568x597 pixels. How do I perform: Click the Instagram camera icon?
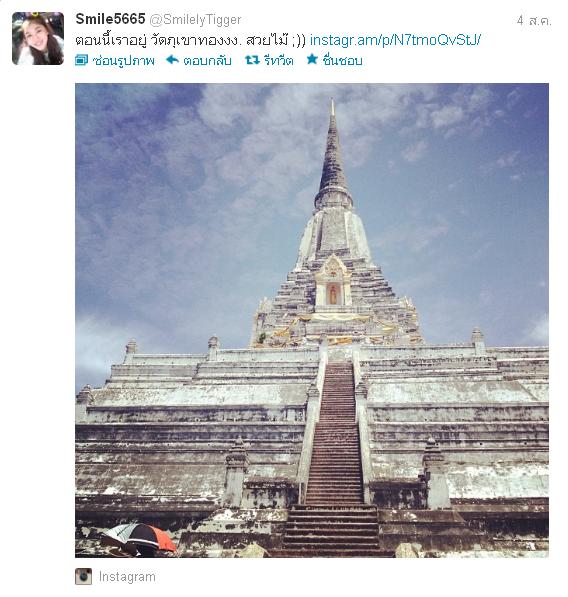click(x=83, y=576)
